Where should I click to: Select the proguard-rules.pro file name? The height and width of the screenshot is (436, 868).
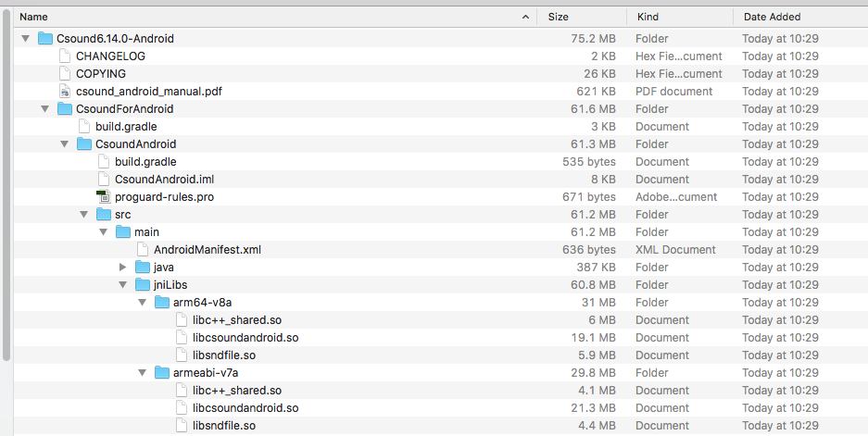pyautogui.click(x=164, y=197)
